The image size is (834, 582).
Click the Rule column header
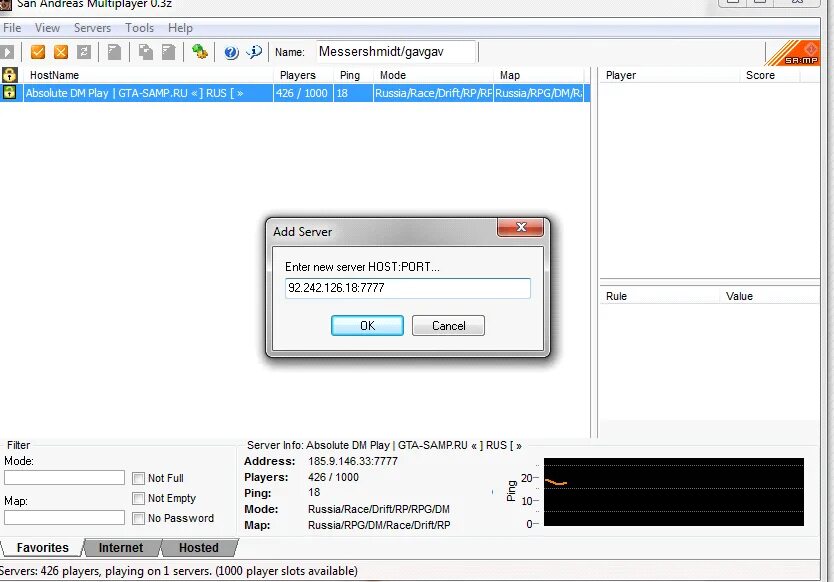(659, 296)
